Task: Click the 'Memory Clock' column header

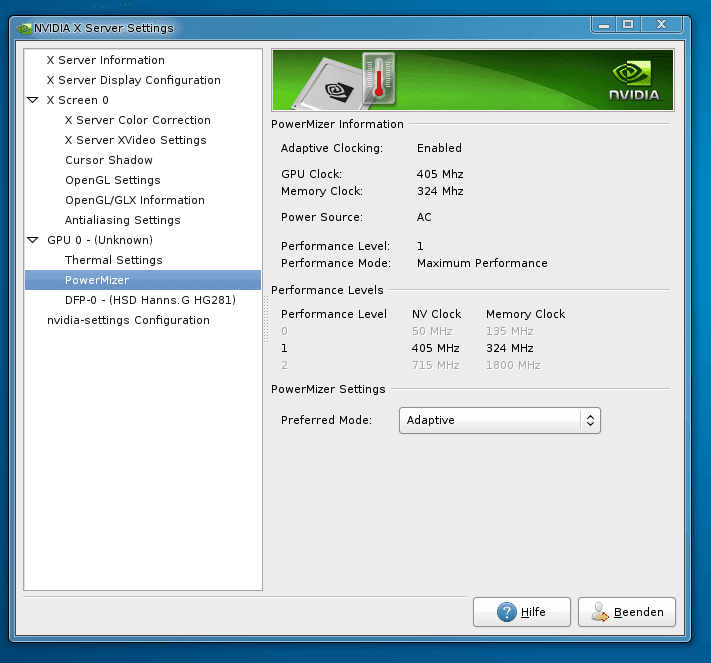Action: pos(526,314)
